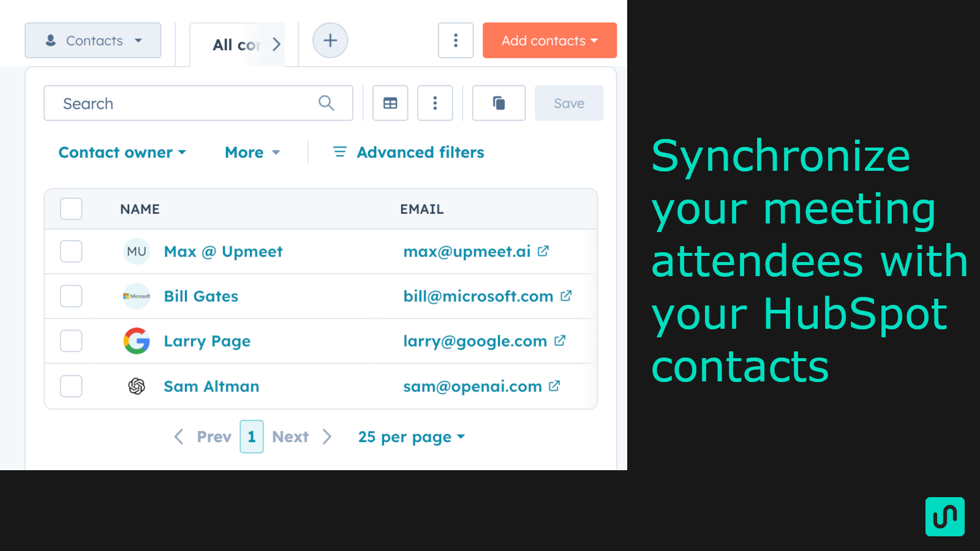The image size is (980, 551).
Task: Click the chevron arrow beside All contacts tab
Action: coord(276,44)
